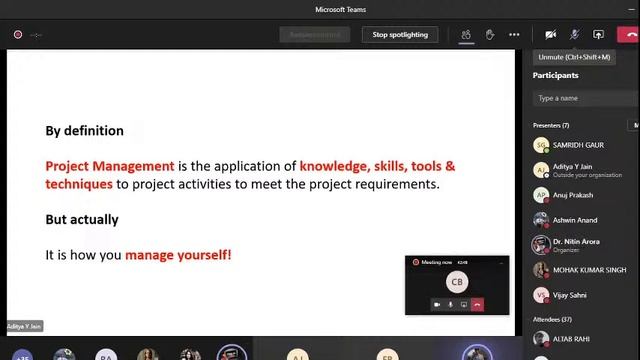Click Ashwin Anand's profile picture

(541, 220)
